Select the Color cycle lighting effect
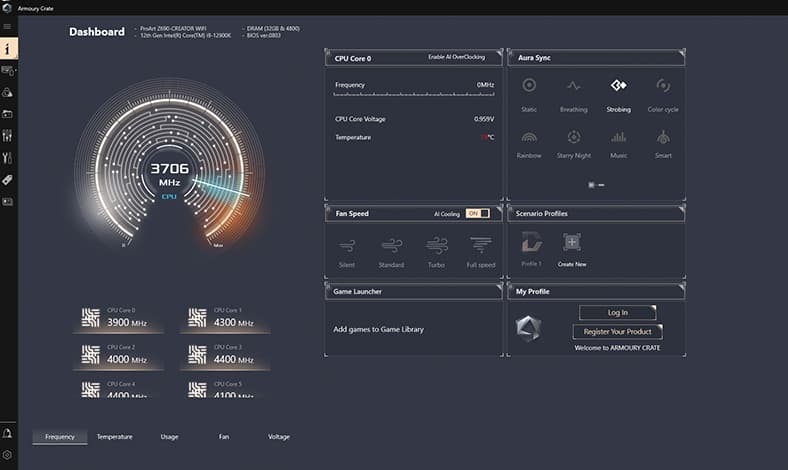This screenshot has height=470, width=788. [663, 95]
